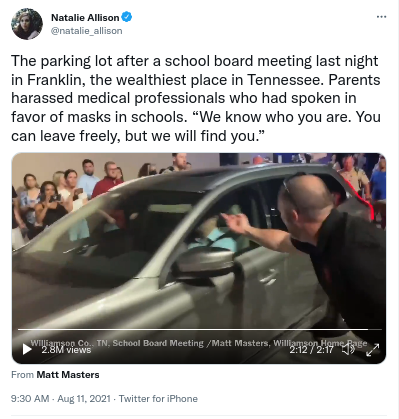Click the "From" label under video
The width and height of the screenshot is (399, 419).
click(x=22, y=375)
